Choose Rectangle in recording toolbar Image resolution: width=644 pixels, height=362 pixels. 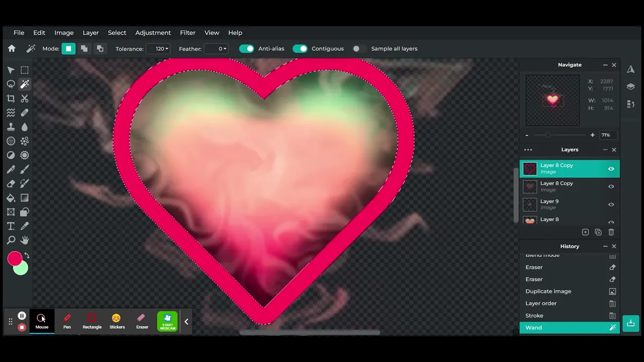(x=92, y=321)
